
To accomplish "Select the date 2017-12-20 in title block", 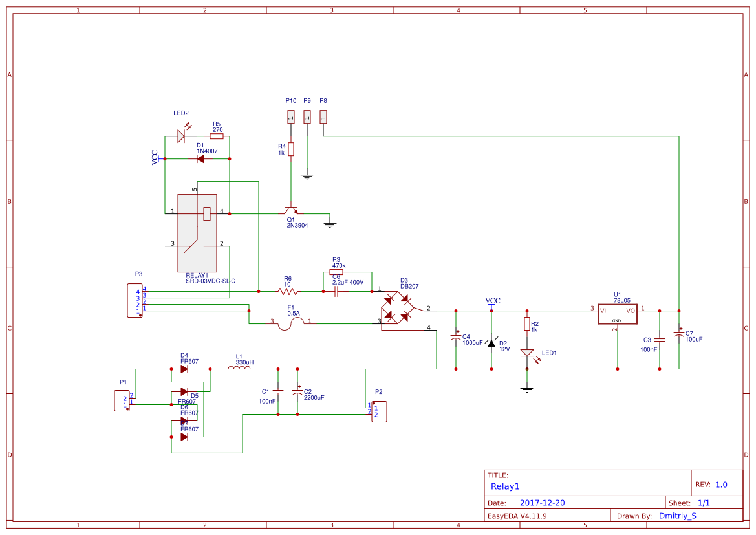I will 542,503.
